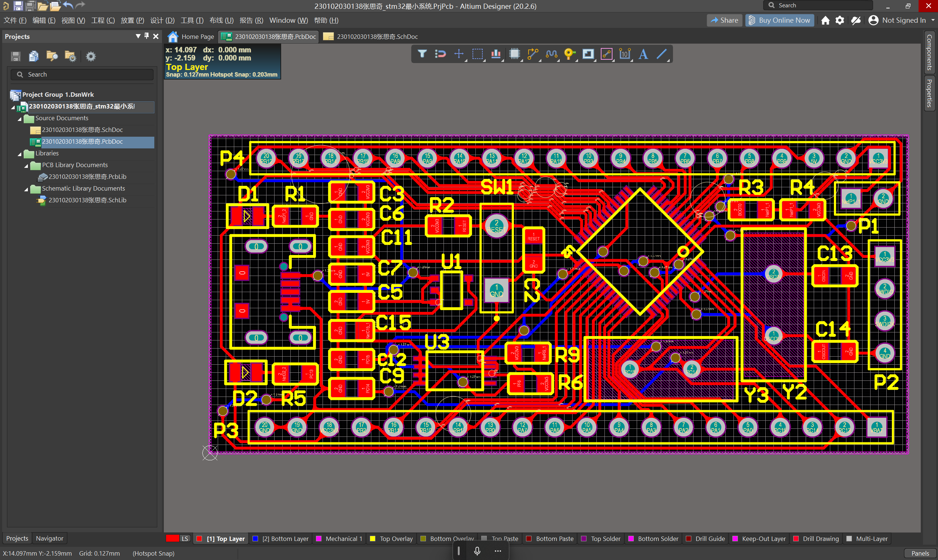Screen dimensions: 938x560
Task: Collapse the Libraries tree node
Action: (x=20, y=154)
